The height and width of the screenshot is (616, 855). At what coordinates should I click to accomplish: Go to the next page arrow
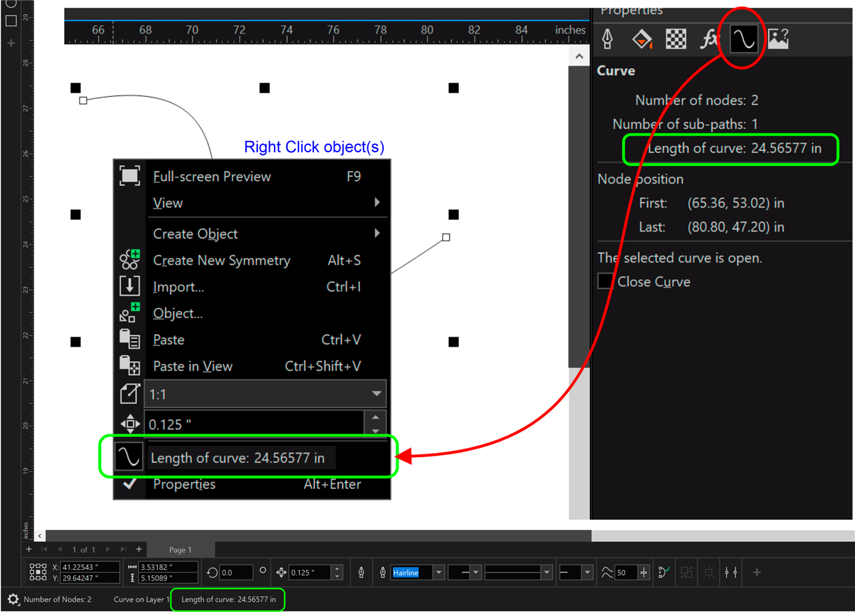108,549
